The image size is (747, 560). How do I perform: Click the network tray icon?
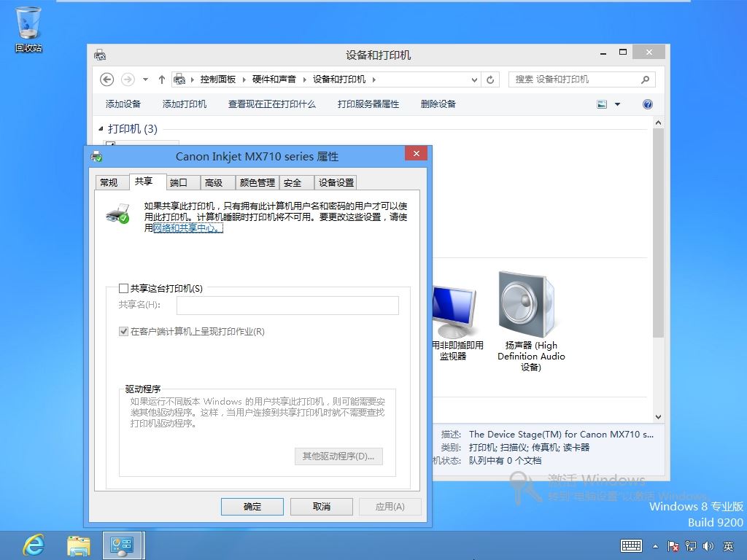pos(690,546)
